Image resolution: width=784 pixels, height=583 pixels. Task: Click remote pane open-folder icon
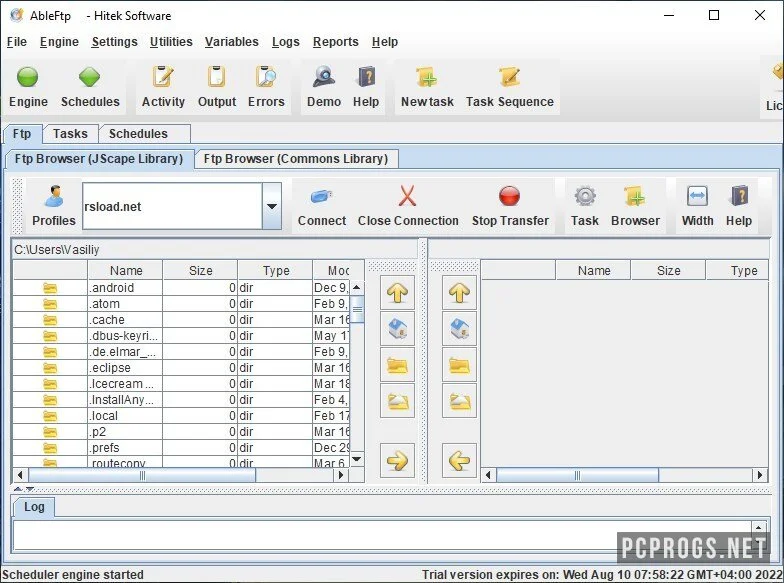(x=460, y=401)
